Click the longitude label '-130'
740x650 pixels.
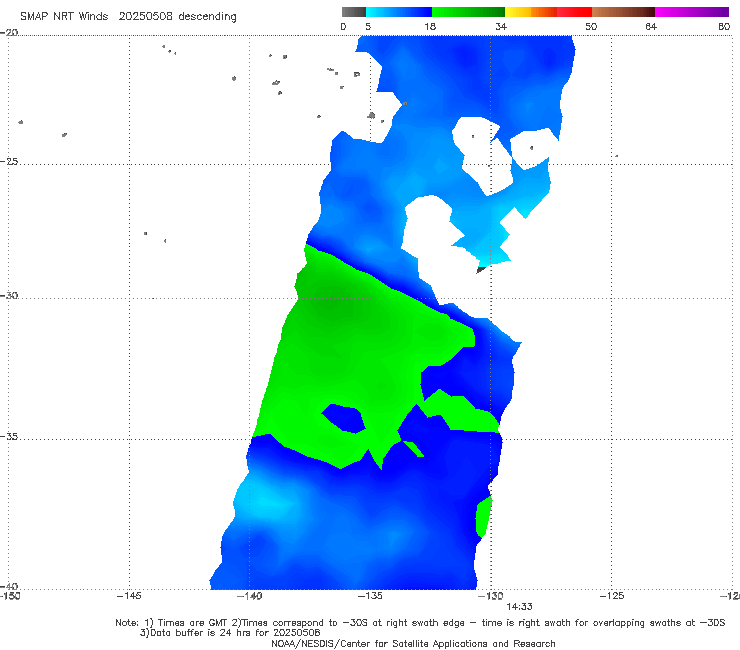tap(490, 596)
